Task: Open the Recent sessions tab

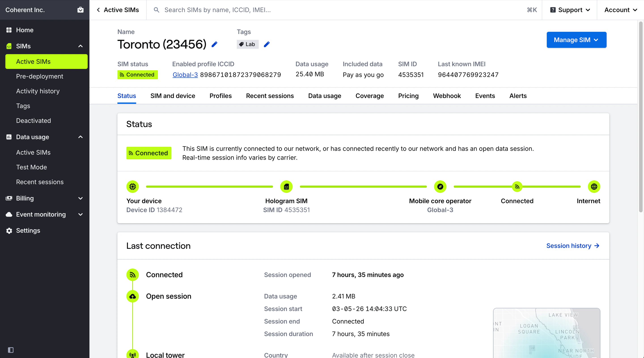Action: 270,96
